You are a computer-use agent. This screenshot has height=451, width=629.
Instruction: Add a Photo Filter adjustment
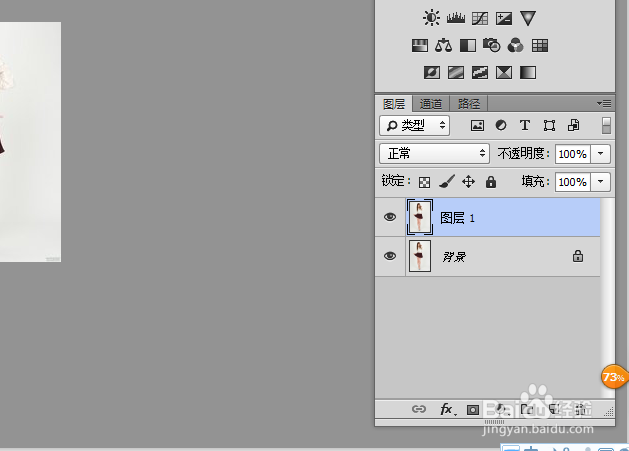pyautogui.click(x=492, y=45)
